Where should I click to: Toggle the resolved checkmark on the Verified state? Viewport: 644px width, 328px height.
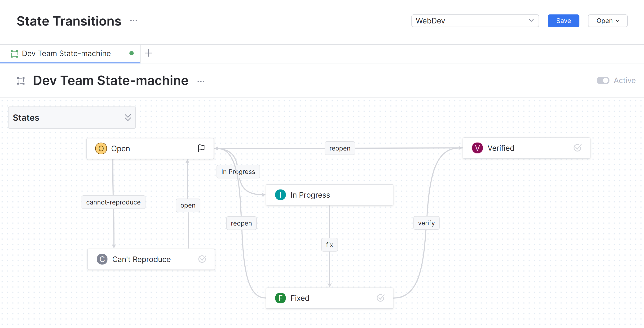pos(578,148)
